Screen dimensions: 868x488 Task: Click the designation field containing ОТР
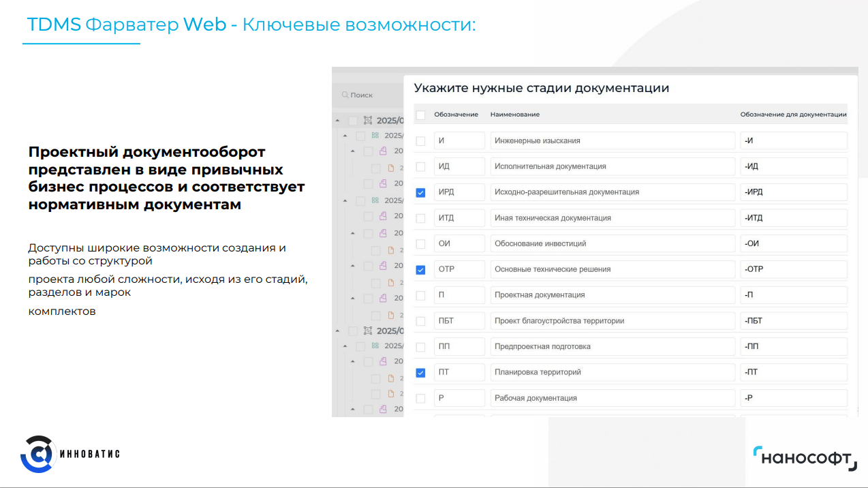(x=459, y=269)
